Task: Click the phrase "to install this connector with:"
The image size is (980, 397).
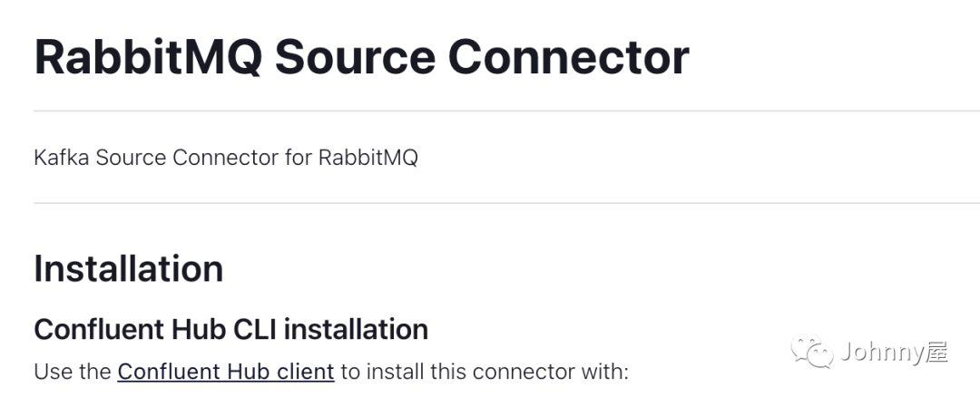Action: click(x=484, y=372)
